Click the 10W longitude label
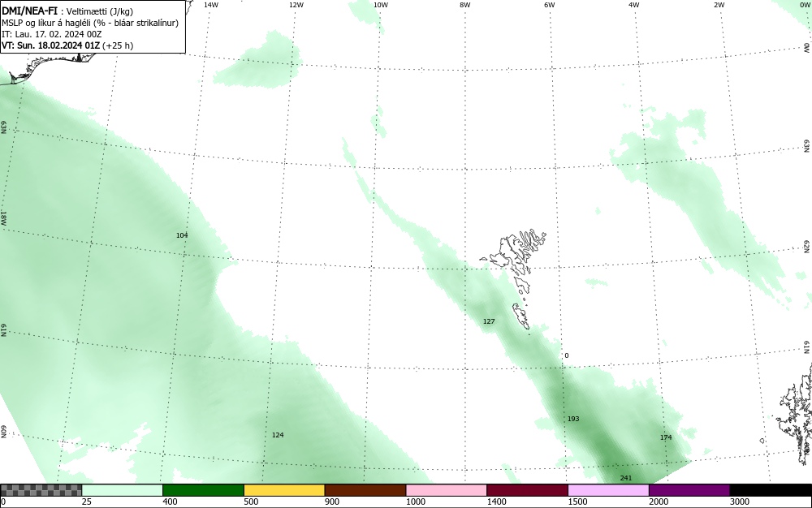 (x=381, y=5)
